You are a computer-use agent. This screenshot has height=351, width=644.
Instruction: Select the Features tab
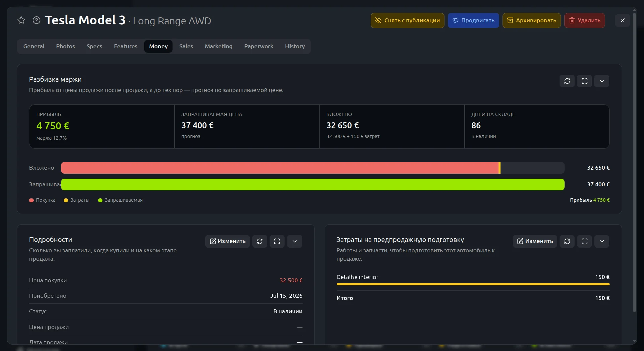tap(126, 46)
